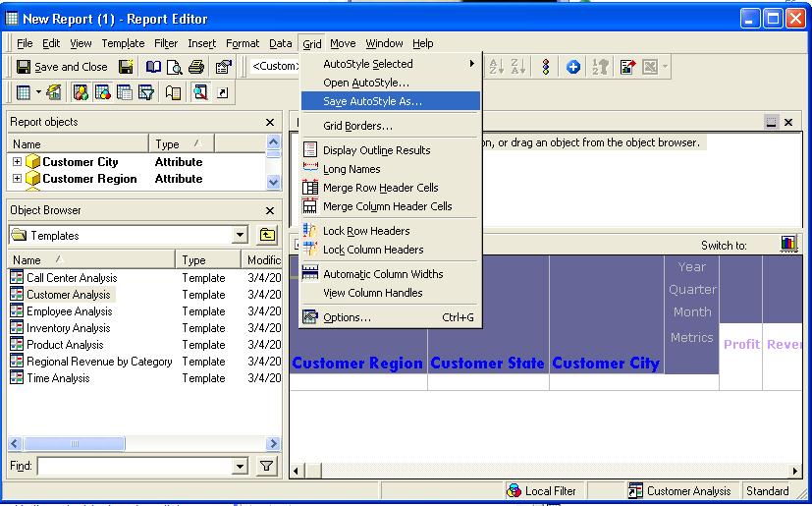Open Print Preview magnifier page icon
The height and width of the screenshot is (506, 812).
click(175, 67)
